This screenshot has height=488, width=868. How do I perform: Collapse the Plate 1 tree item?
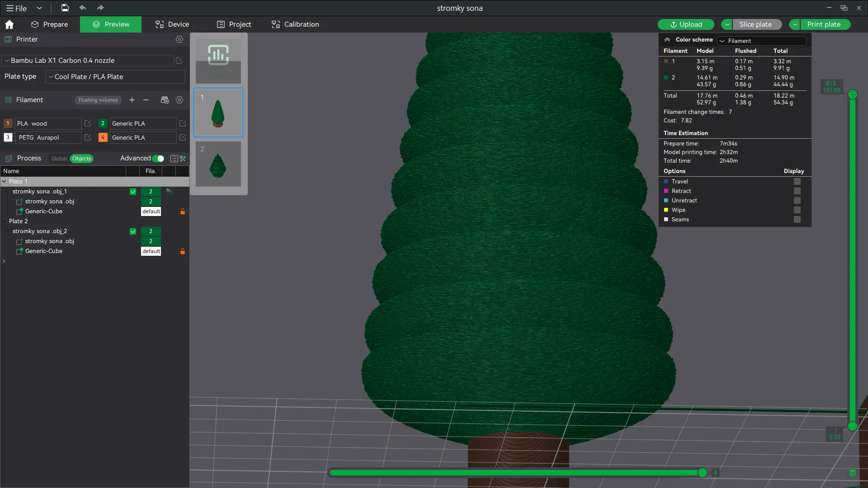click(x=4, y=182)
